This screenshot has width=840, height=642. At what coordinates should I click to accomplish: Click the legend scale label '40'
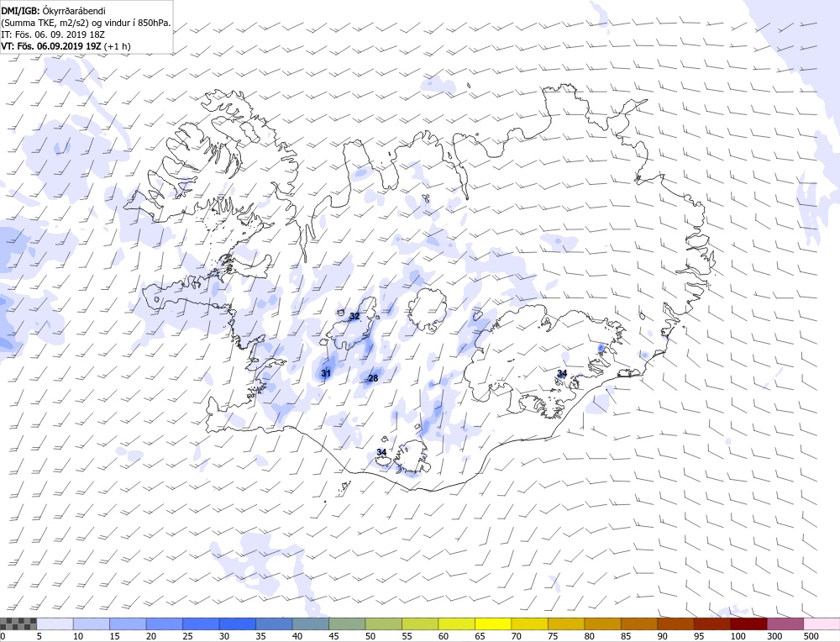click(x=297, y=636)
